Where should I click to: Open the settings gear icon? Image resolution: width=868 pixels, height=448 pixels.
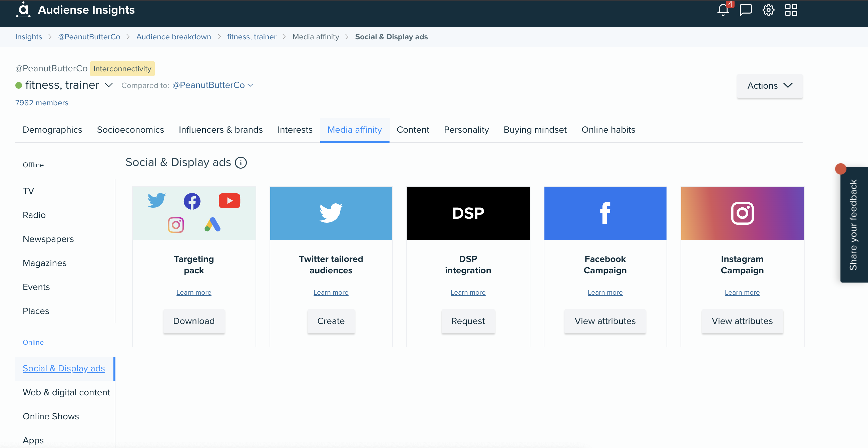(768, 10)
